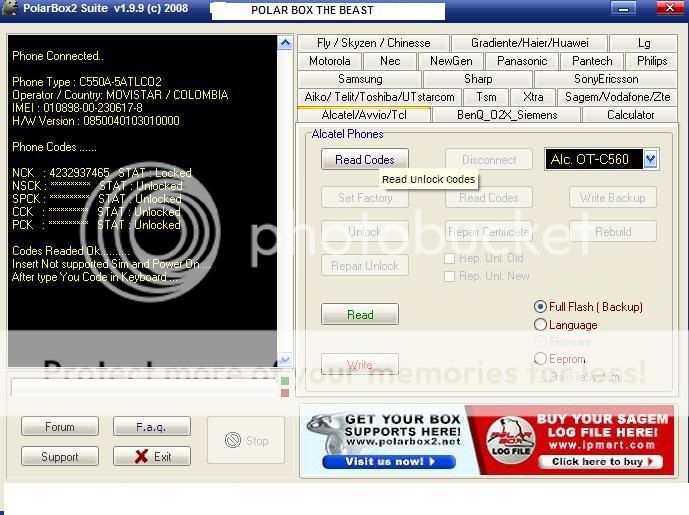Viewport: 689px width, 515px height.
Task: Open the Sharp tab
Action: (x=478, y=79)
